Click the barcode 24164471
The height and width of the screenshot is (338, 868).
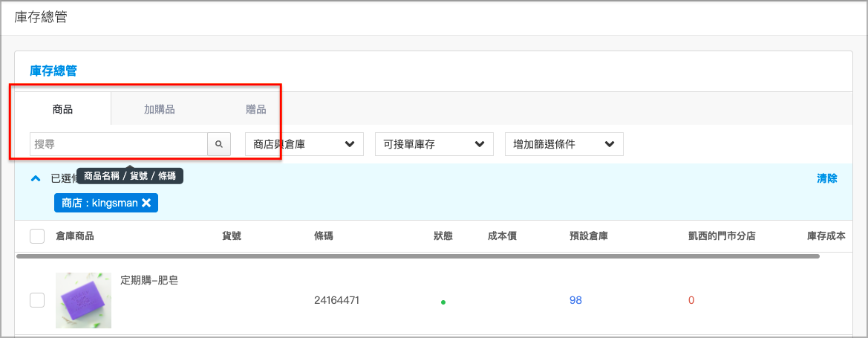click(x=336, y=300)
